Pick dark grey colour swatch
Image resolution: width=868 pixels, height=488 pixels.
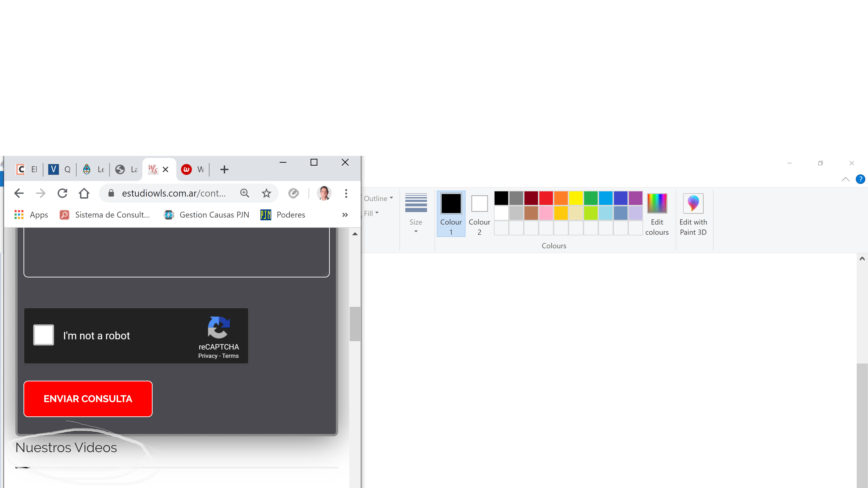coord(516,198)
